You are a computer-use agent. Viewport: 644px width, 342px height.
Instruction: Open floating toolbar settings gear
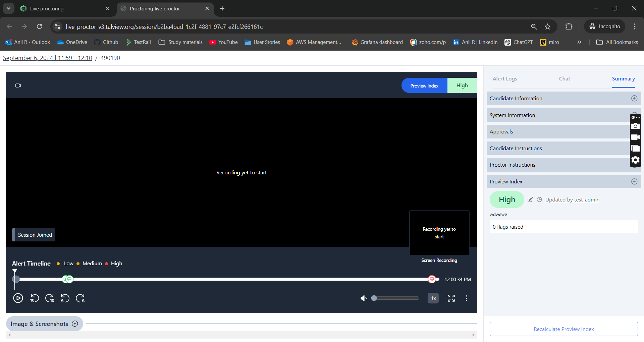pyautogui.click(x=635, y=160)
